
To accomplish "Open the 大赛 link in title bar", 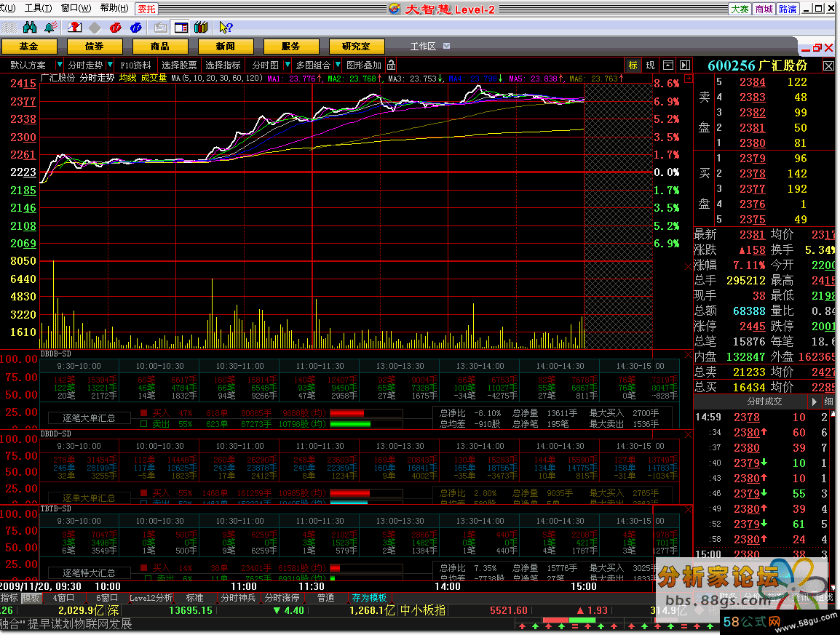I will click(740, 9).
